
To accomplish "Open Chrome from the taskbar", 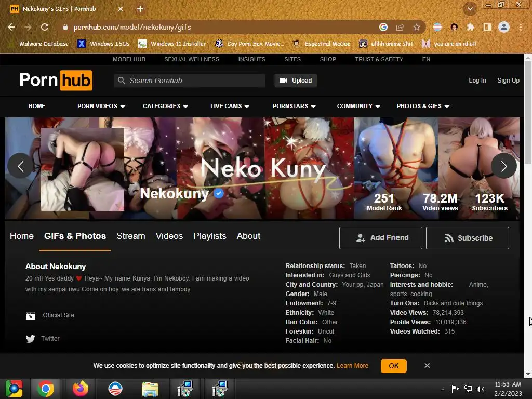I will coord(46,389).
